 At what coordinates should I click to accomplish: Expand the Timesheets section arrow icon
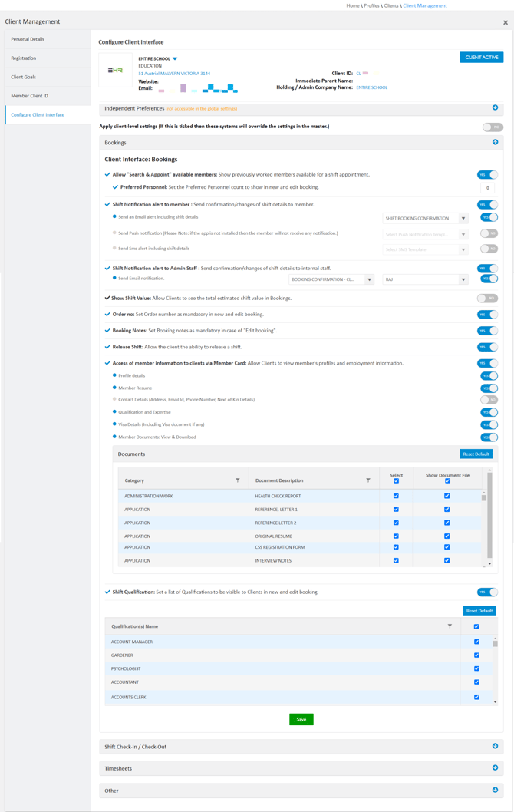(495, 768)
